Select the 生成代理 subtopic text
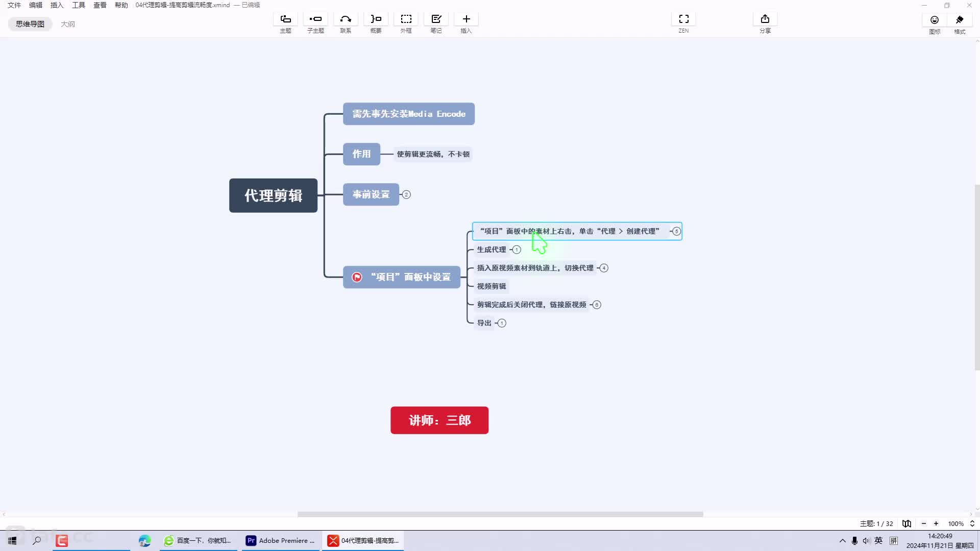Image resolution: width=980 pixels, height=551 pixels. [492, 249]
